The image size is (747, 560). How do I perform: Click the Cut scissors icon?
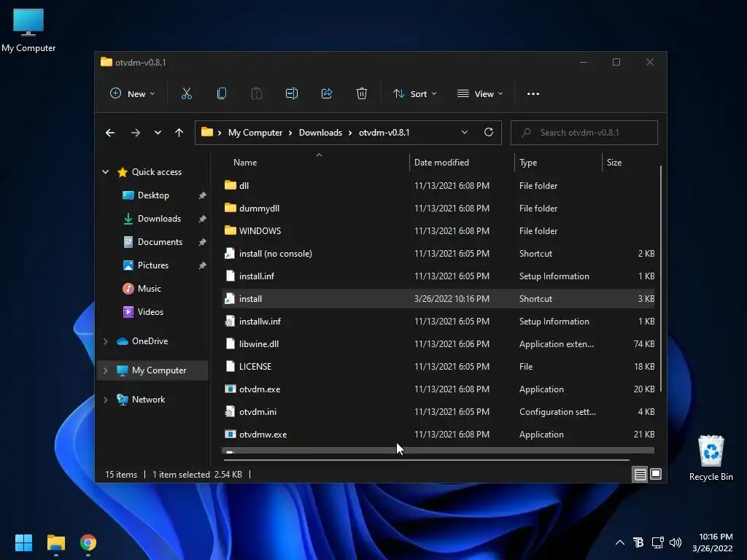[x=186, y=93]
